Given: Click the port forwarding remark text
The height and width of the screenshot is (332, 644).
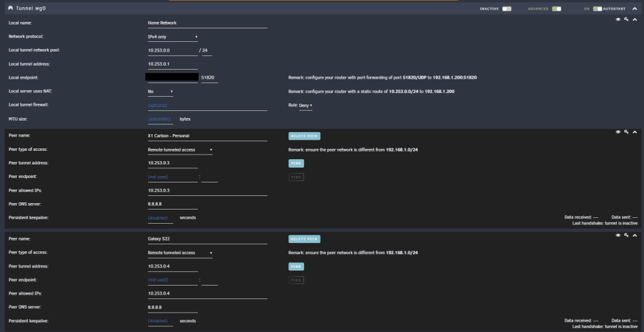Looking at the screenshot, I should coord(383,77).
